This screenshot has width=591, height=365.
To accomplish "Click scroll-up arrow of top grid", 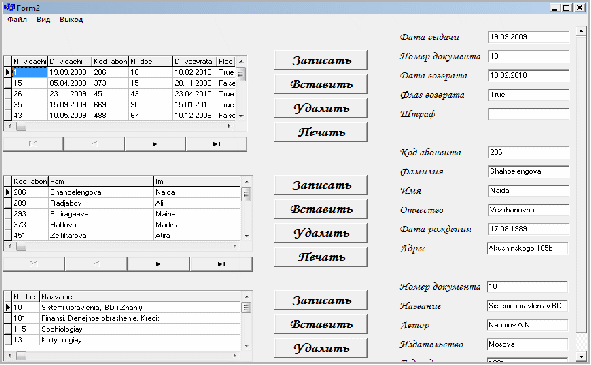I will click(241, 61).
